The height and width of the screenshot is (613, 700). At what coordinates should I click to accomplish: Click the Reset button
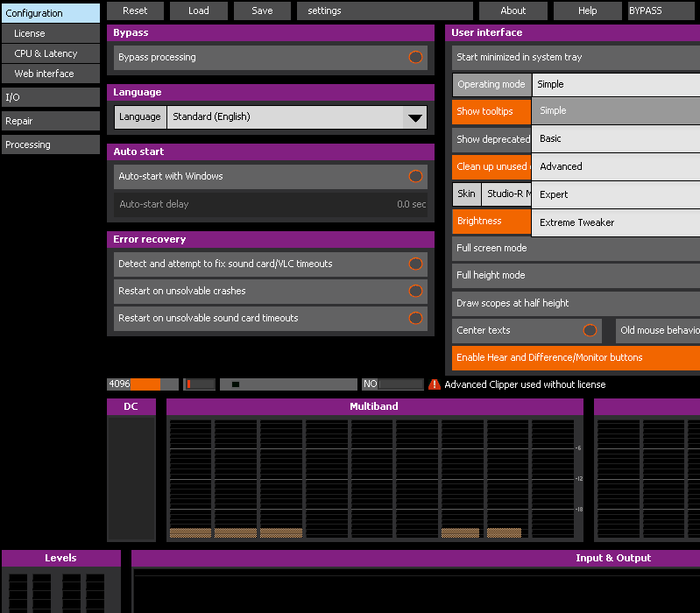pyautogui.click(x=135, y=11)
